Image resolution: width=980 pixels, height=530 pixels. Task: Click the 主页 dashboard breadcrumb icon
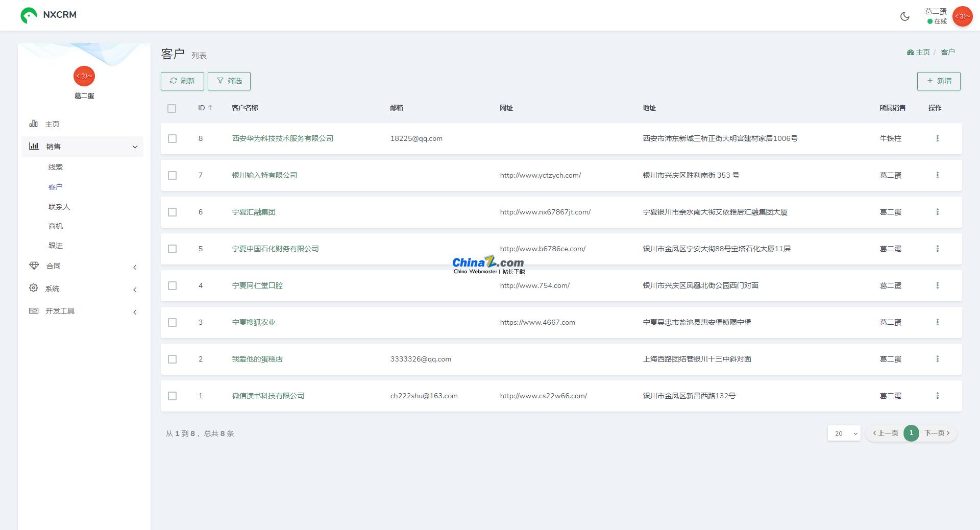point(910,52)
